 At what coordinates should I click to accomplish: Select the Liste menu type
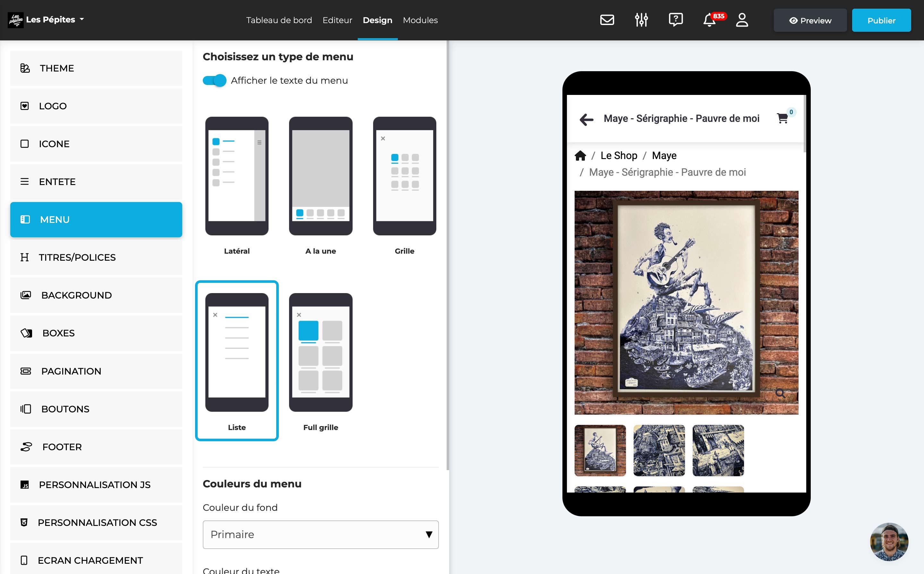236,361
